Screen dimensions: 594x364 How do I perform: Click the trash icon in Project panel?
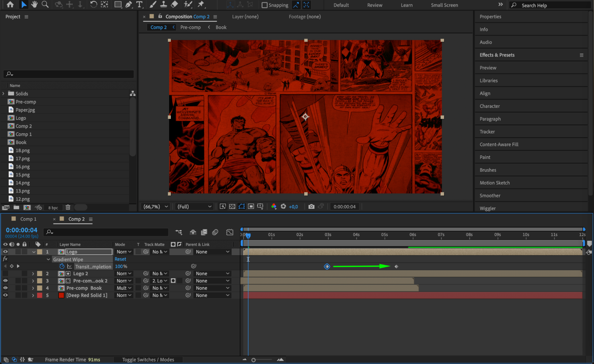pos(68,207)
